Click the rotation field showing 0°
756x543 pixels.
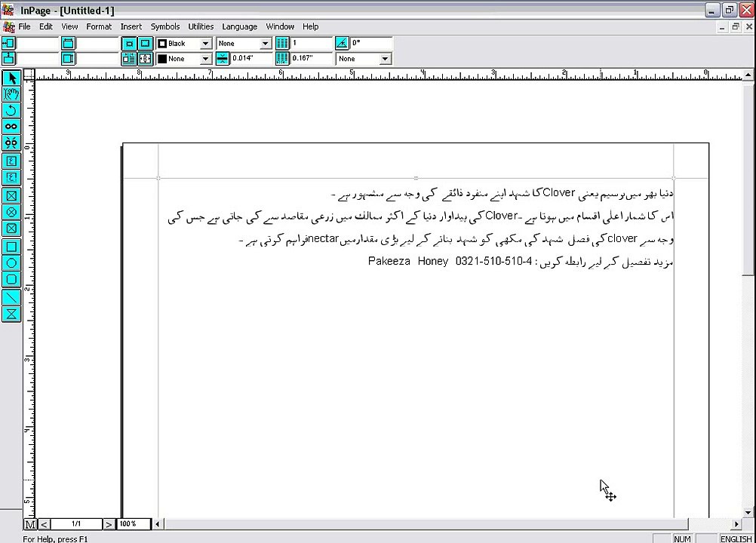click(370, 43)
